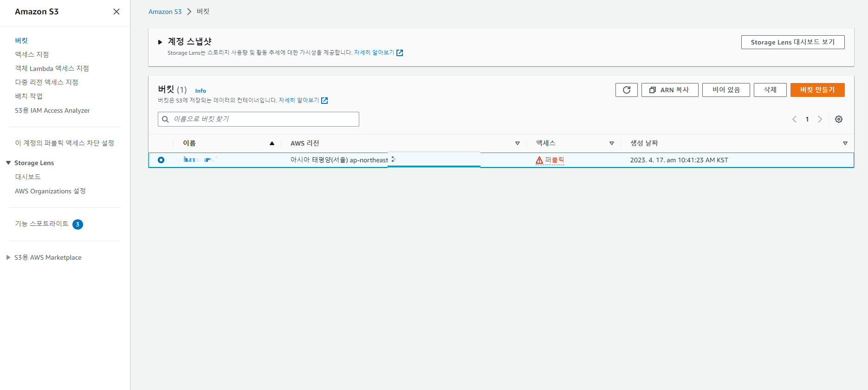The height and width of the screenshot is (390, 868).
Task: Click Storage Lens 대시보드 보기 button
Action: coord(793,42)
